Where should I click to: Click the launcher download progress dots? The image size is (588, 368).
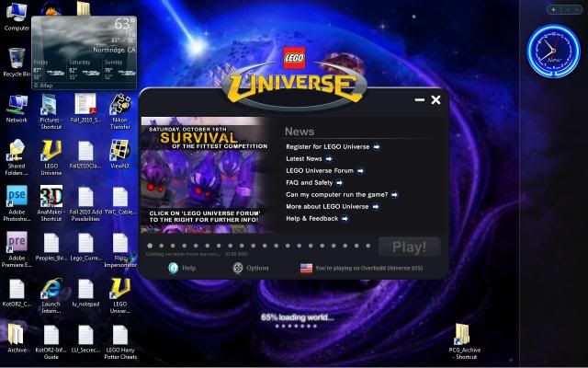259,246
